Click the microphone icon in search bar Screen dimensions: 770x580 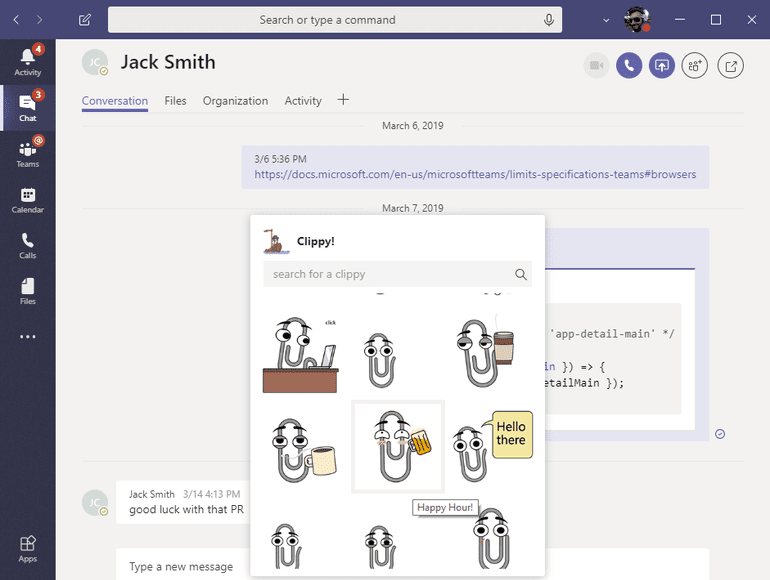(x=549, y=20)
